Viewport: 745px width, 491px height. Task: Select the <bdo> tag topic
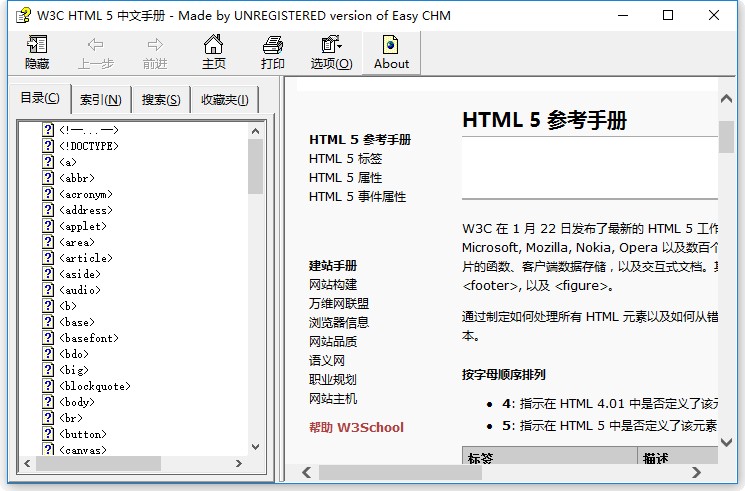coord(74,354)
